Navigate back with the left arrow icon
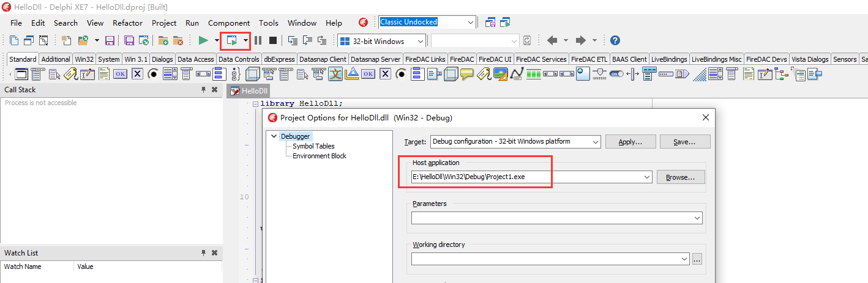Image resolution: width=868 pixels, height=283 pixels. coord(552,40)
